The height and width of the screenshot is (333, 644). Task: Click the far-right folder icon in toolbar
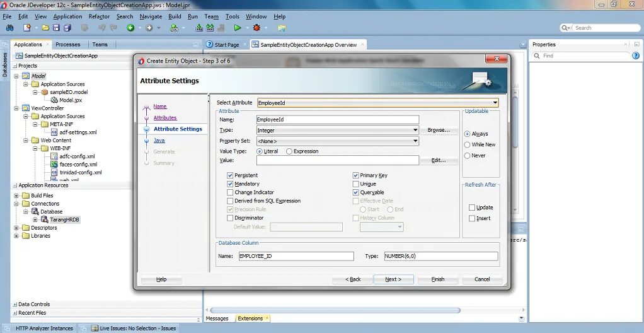282,28
